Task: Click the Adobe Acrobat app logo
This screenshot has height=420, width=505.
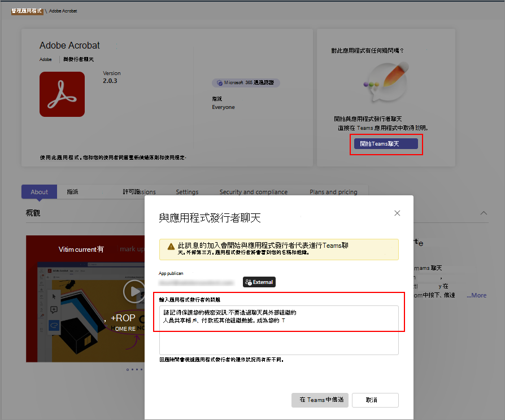Action: (62, 94)
